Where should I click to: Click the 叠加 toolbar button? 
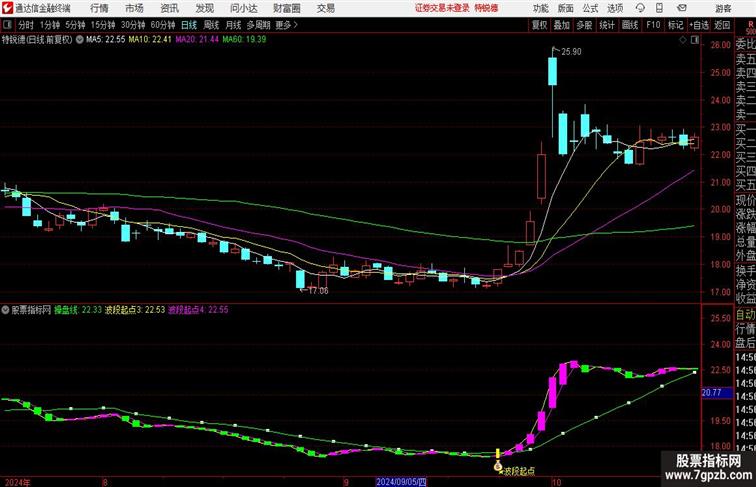562,25
